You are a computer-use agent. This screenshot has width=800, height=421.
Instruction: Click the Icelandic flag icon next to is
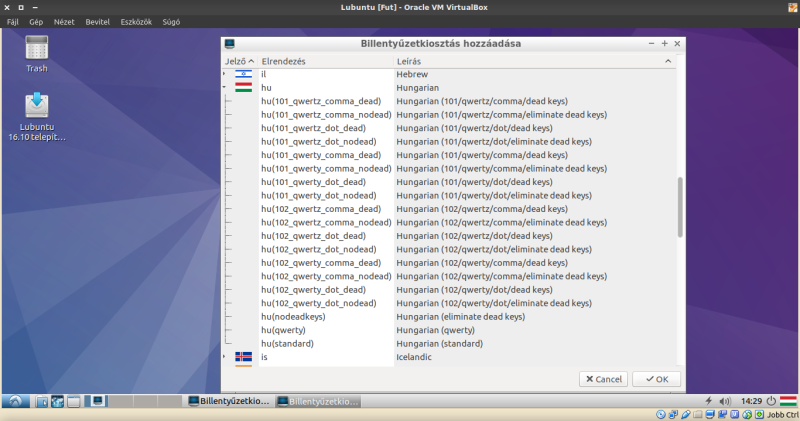tap(243, 356)
